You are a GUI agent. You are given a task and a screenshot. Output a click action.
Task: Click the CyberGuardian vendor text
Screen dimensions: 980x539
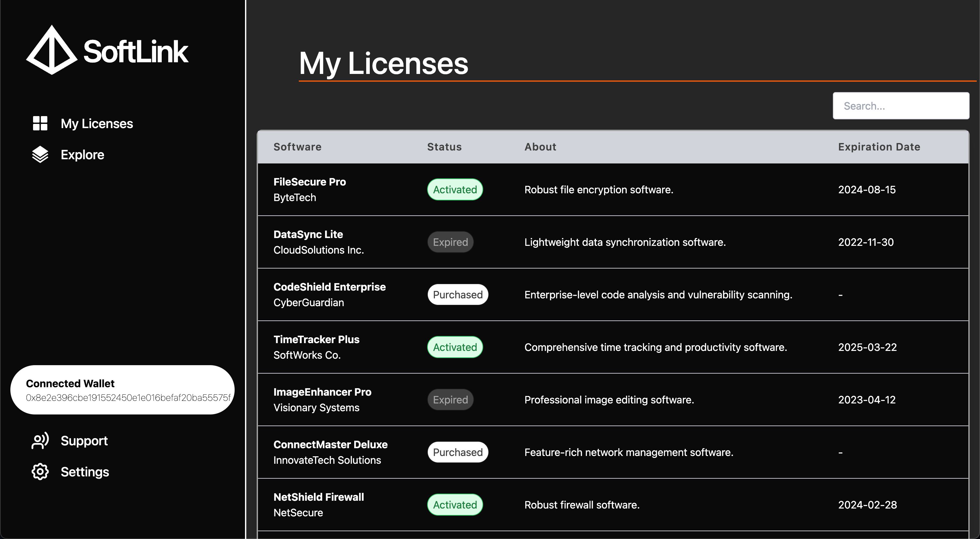pos(309,303)
